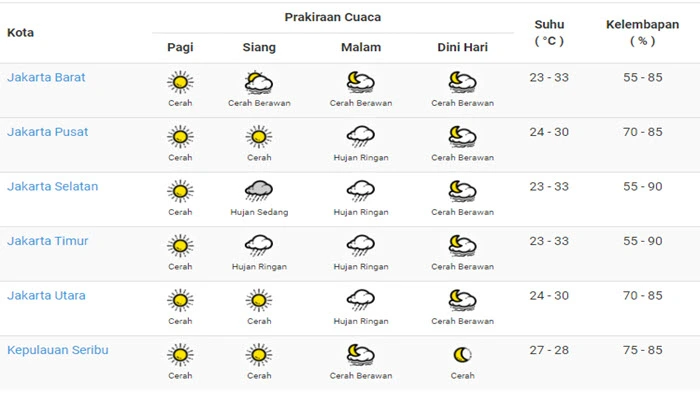This screenshot has height=398, width=700.
Task: Click Jakarta Utara Dini Hari cloudy moon icon
Action: pyautogui.click(x=462, y=300)
